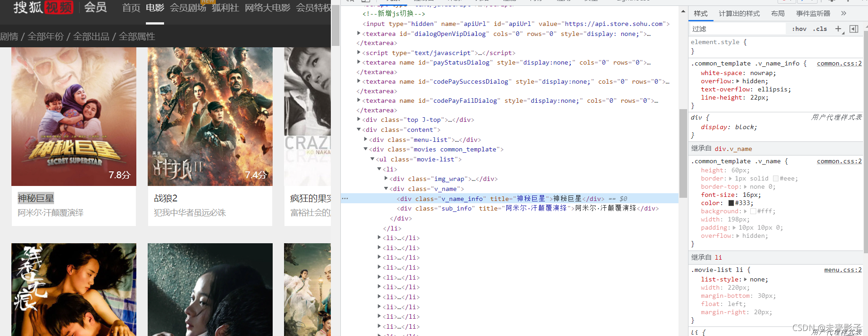Open the #333 color swatch

tap(731, 203)
